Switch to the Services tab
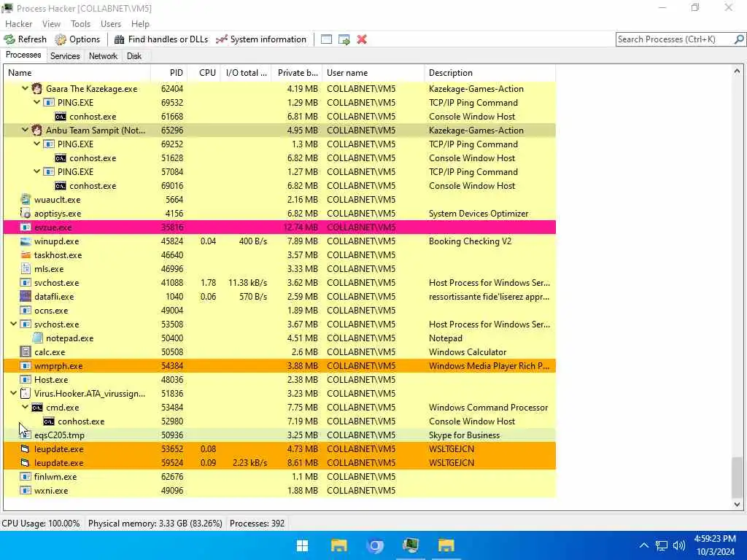Screen dimensions: 747x560 click(x=65, y=55)
